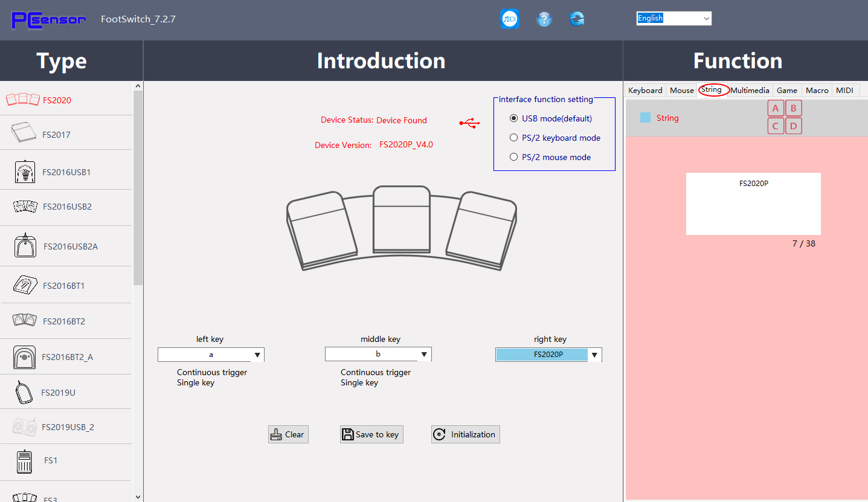
Task: Select the FS2019U device icon
Action: pos(24,393)
